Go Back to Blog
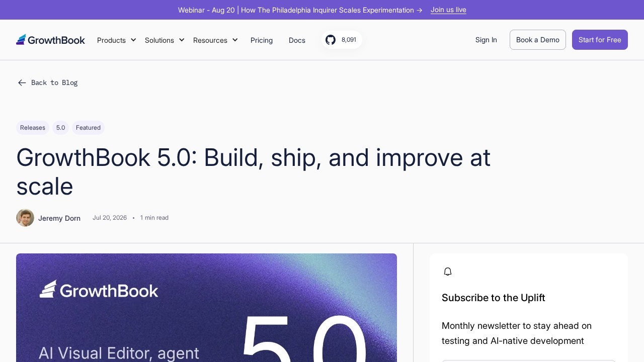This screenshot has height=362, width=644. click(48, 82)
